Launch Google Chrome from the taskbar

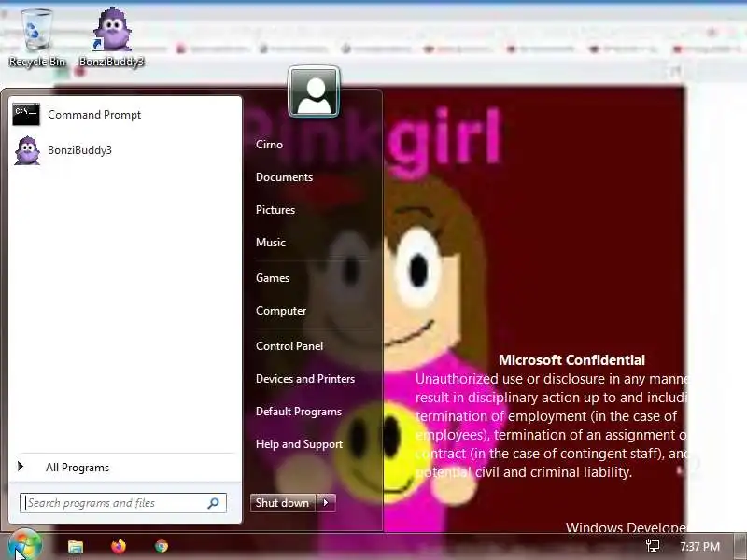pos(162,546)
